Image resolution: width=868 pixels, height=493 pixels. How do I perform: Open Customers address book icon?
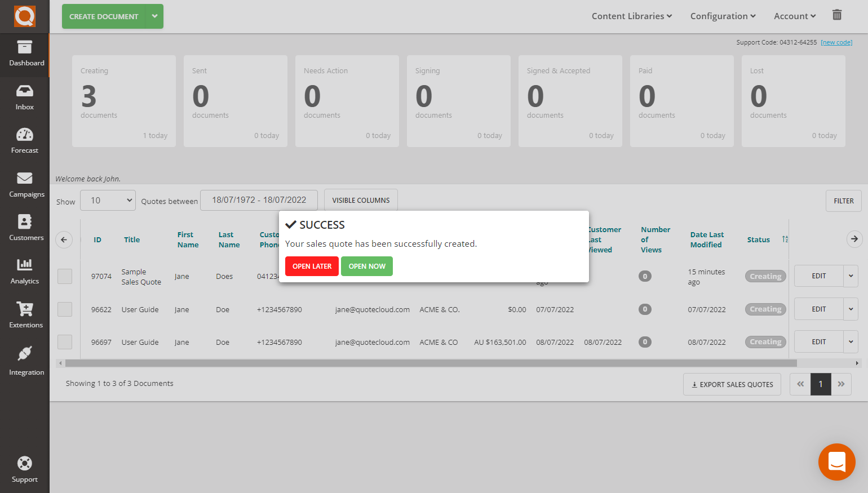[x=25, y=221]
